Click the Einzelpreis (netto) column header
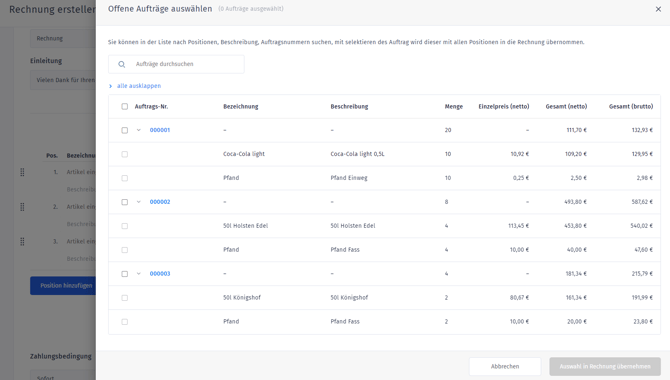Image resolution: width=670 pixels, height=380 pixels. [504, 106]
